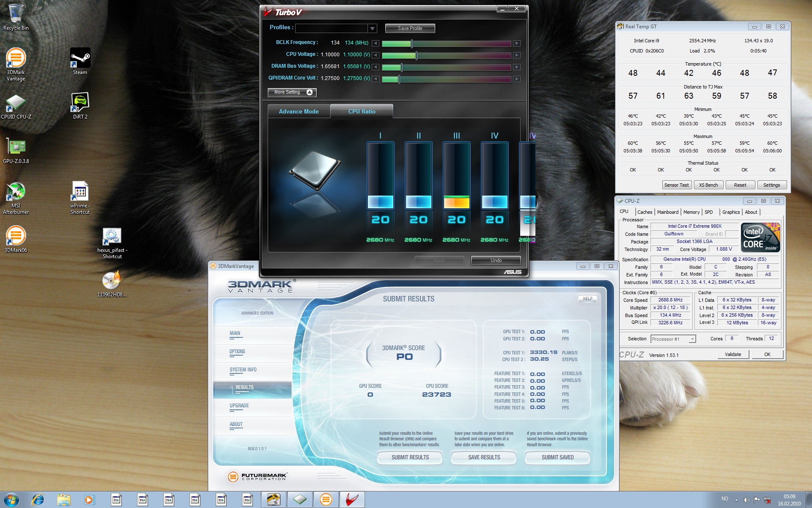Select the MSI Afterburner desktop icon
812x508 pixels.
[16, 198]
